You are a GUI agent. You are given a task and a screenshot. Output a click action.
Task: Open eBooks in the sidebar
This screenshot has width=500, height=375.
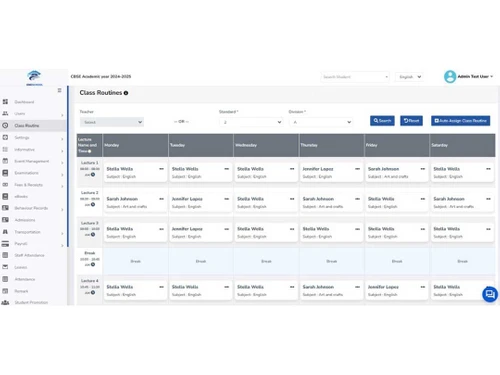click(21, 196)
